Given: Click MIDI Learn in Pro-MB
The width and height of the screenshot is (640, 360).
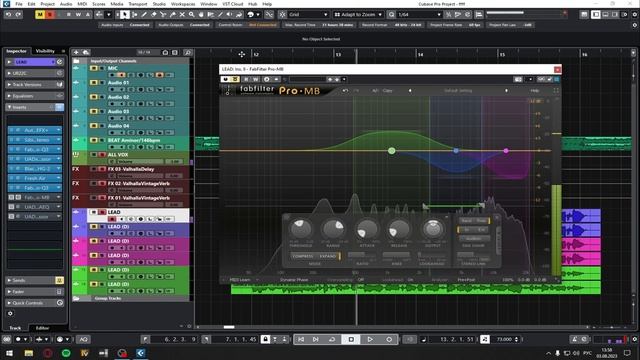Looking at the screenshot, I should pos(240,280).
